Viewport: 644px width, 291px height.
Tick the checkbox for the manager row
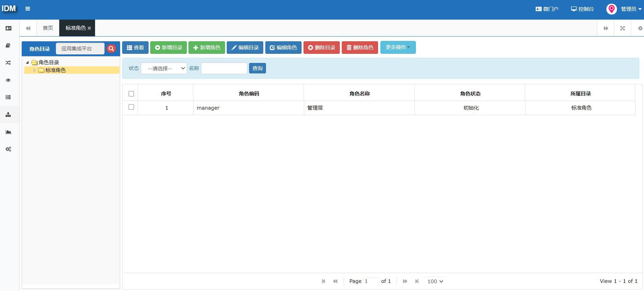coord(131,107)
